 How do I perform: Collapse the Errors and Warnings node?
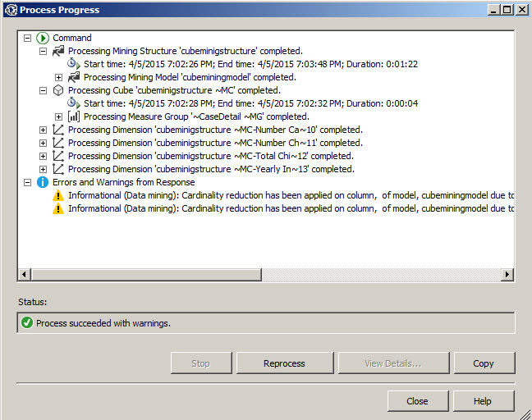pos(27,183)
